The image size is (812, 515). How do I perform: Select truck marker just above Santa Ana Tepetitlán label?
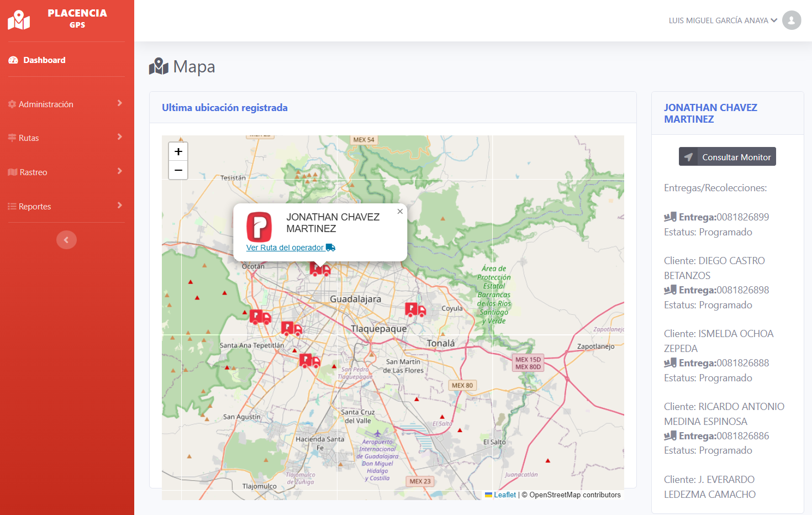[x=292, y=329]
